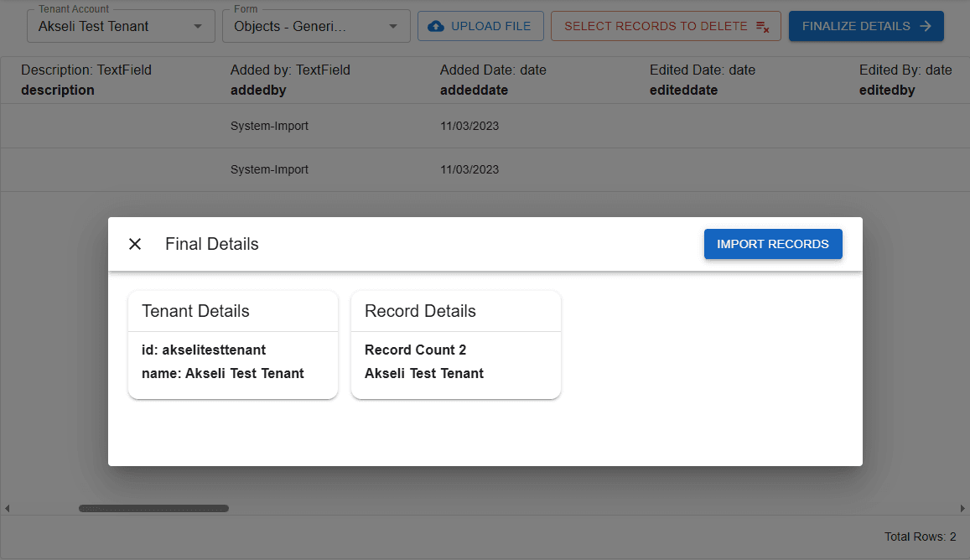This screenshot has width=970, height=560.
Task: Click the caret arrow on Tenant Account selector
Action: [x=199, y=26]
